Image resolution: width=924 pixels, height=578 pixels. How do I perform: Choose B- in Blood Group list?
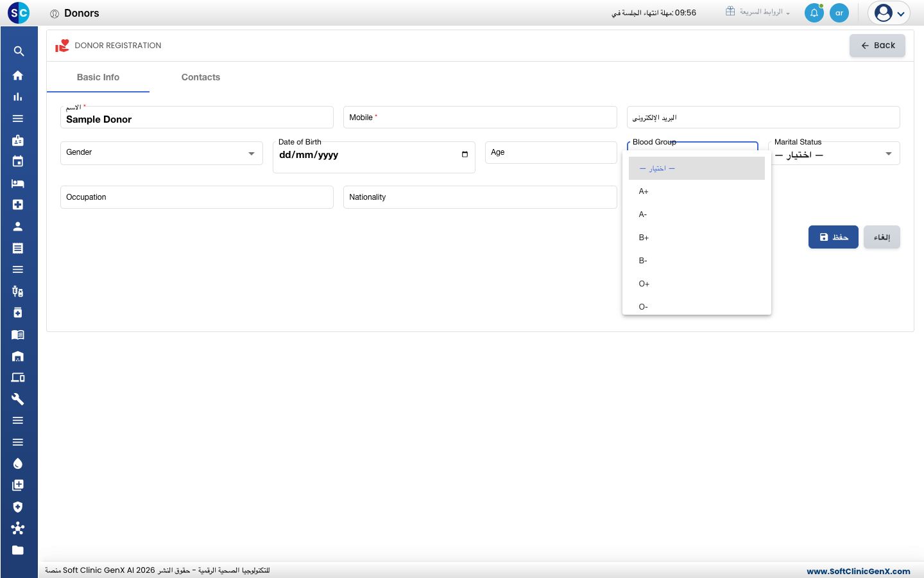[x=697, y=261]
